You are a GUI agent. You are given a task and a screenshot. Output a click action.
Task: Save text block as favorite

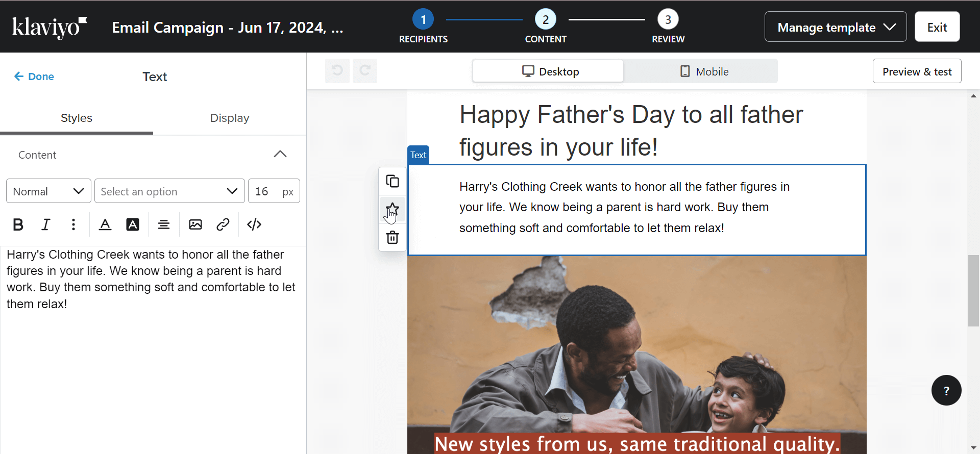click(x=393, y=209)
